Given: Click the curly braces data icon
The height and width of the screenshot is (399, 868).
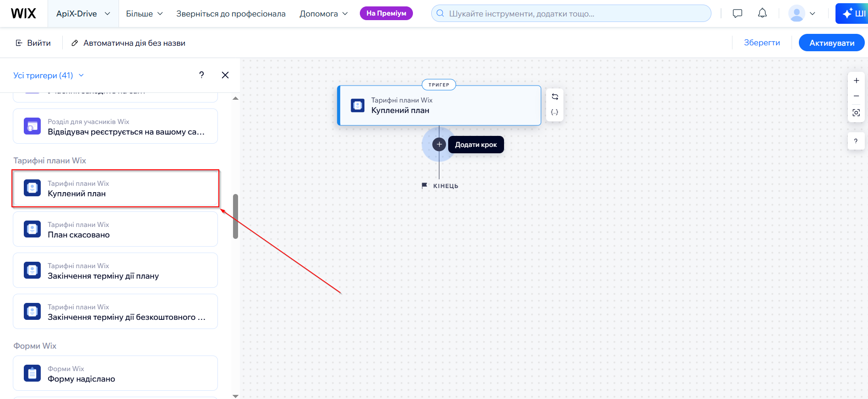Looking at the screenshot, I should pyautogui.click(x=554, y=112).
